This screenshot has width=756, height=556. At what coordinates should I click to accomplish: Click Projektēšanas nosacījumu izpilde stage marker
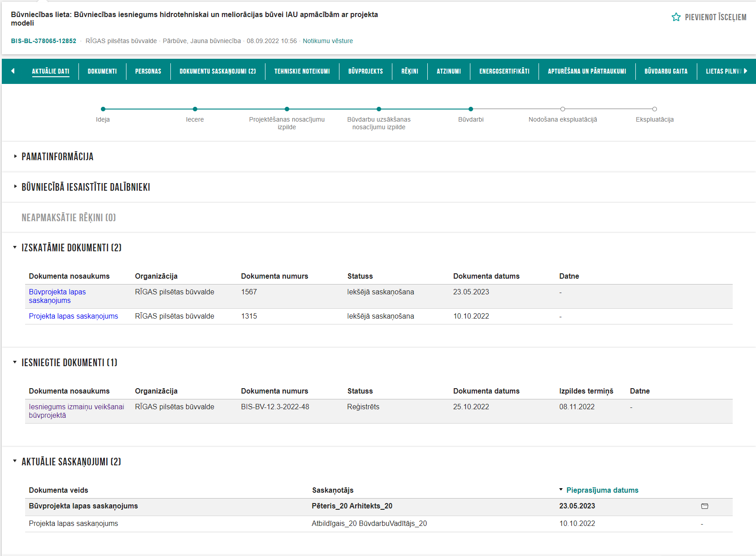click(287, 109)
